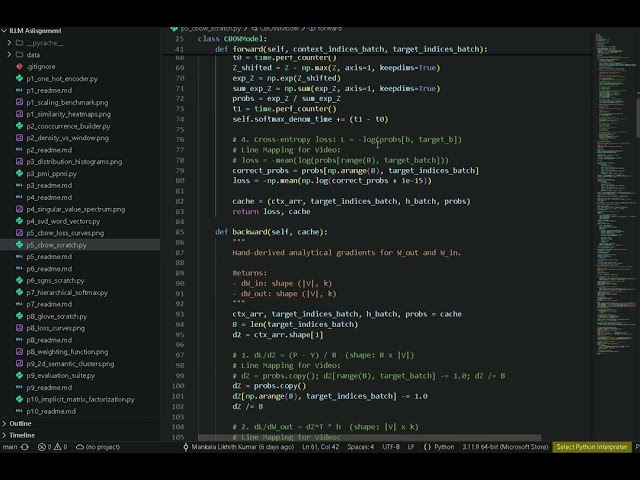Open p7_readme.md file
The image size is (640, 480).
coord(49,304)
